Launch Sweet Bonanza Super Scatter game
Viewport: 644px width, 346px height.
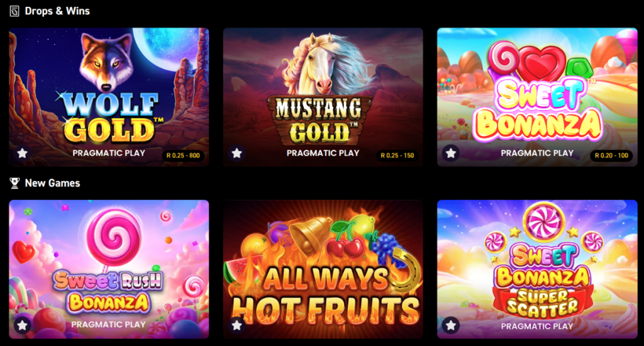(x=537, y=269)
